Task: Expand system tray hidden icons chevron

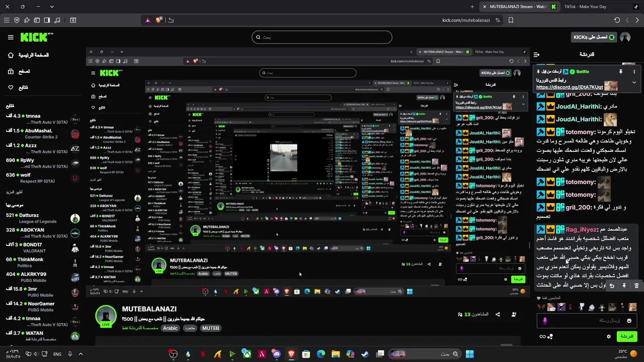Action: 80,354
